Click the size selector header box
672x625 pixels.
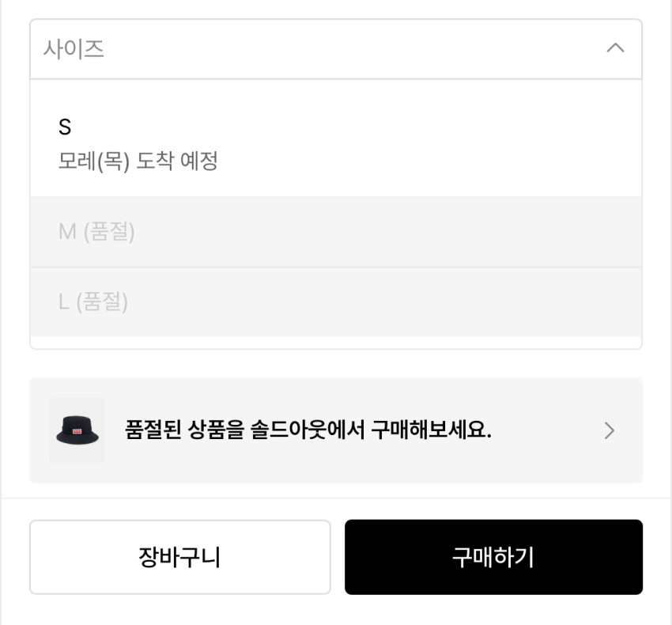coord(335,49)
